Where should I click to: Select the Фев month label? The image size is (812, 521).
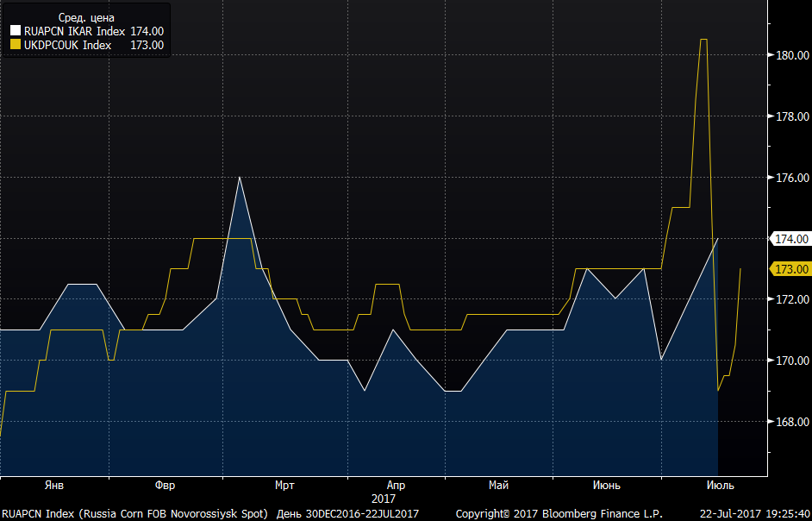click(x=166, y=486)
